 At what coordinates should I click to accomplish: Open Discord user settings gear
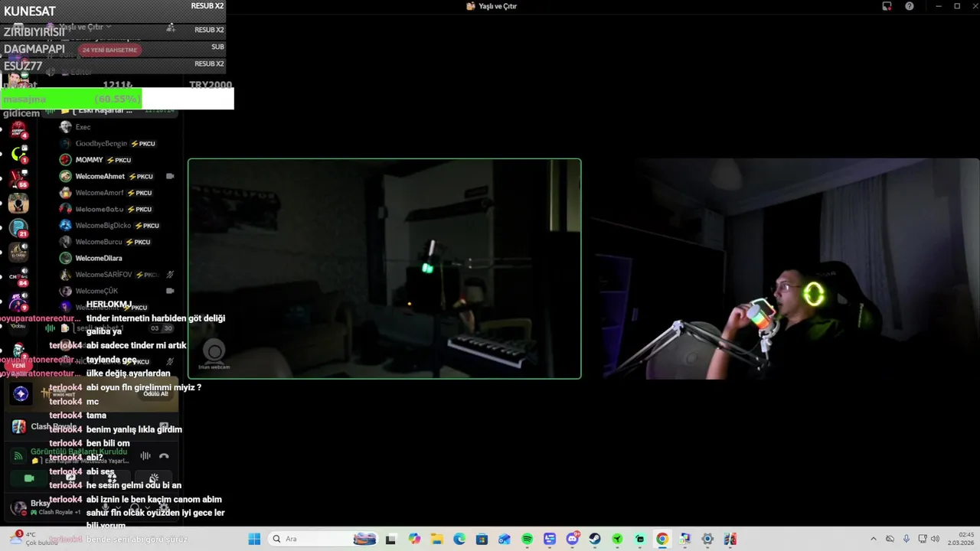pyautogui.click(x=163, y=507)
